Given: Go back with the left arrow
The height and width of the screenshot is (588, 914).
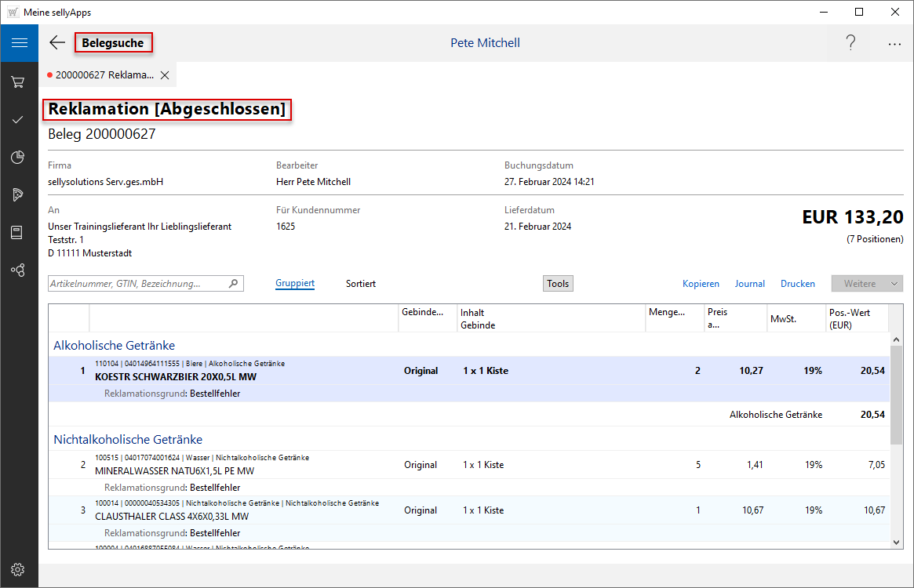Looking at the screenshot, I should tap(57, 43).
